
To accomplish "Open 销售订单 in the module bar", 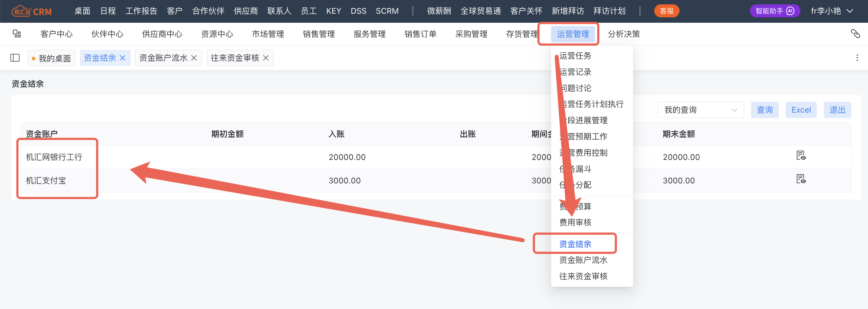I will coord(421,34).
